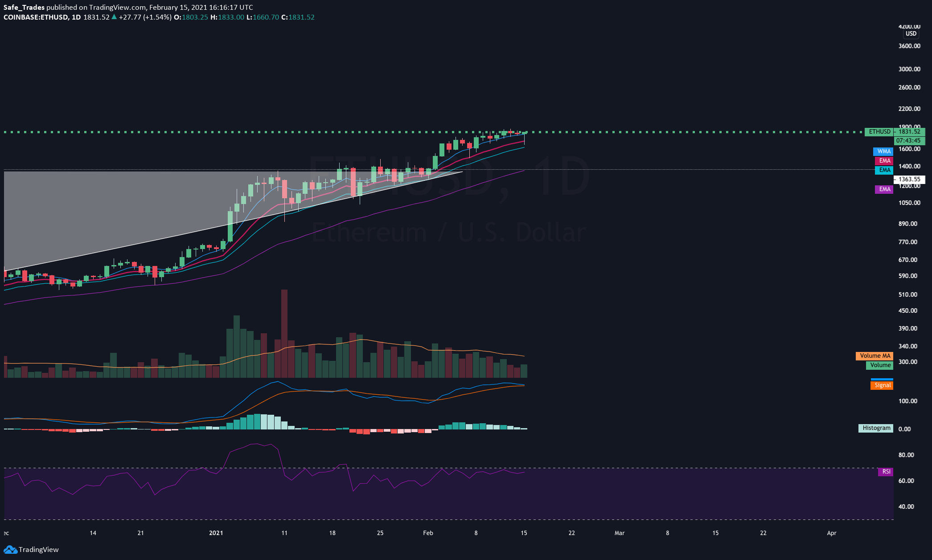The width and height of the screenshot is (932, 560).
Task: Click the Feb date axis label
Action: click(428, 533)
